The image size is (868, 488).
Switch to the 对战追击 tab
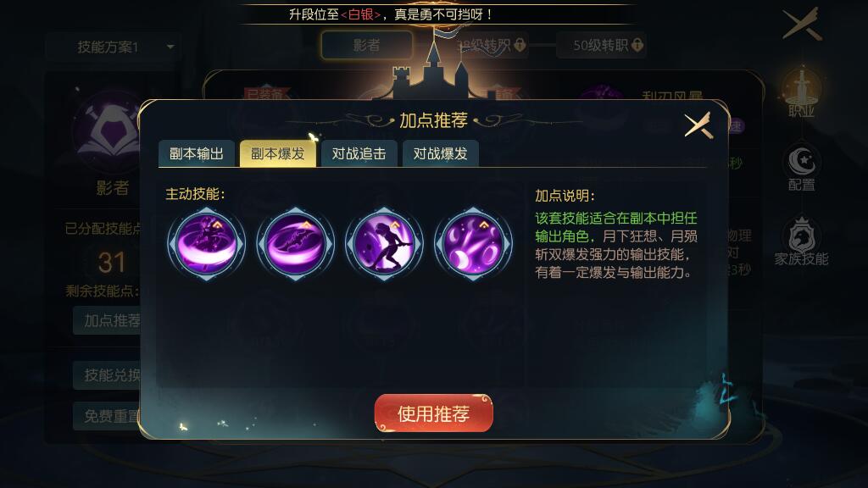tap(359, 153)
